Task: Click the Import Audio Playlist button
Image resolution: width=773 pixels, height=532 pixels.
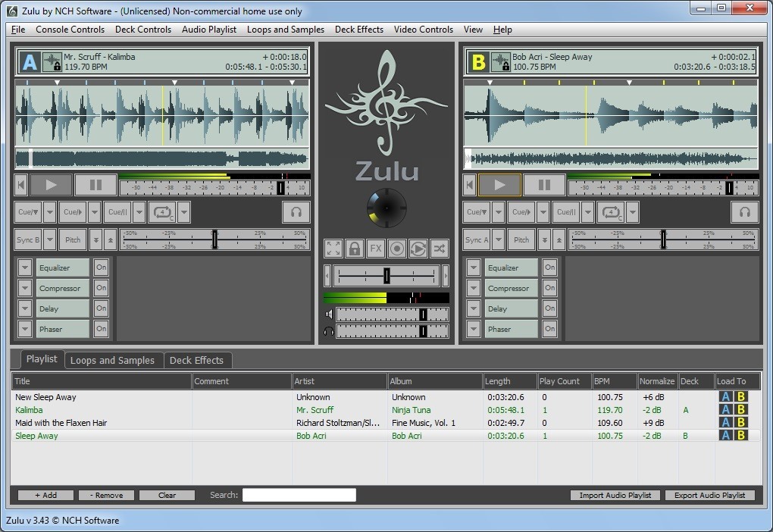Action: (615, 495)
